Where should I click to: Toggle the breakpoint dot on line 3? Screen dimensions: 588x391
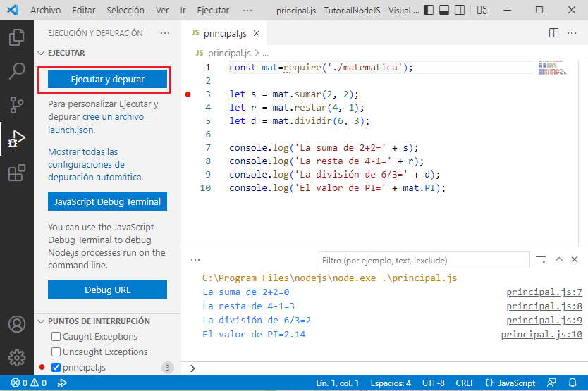[188, 94]
